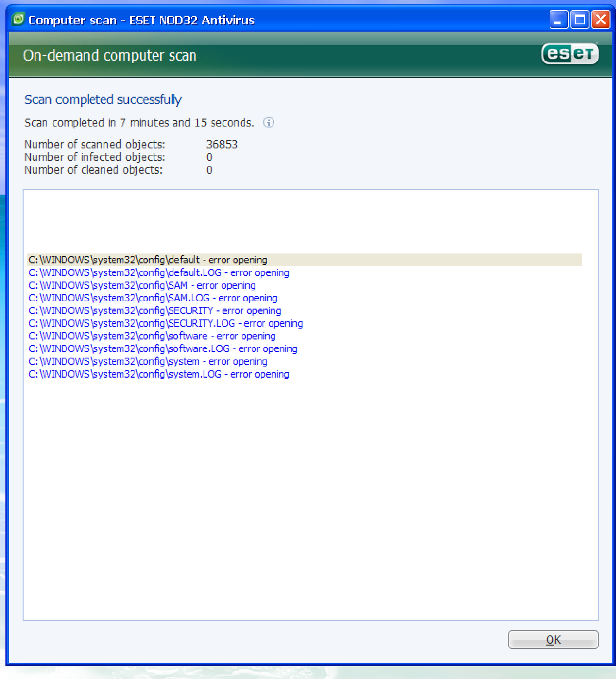Select the config\default error opening entry
Image resolution: width=616 pixels, height=679 pixels.
[x=148, y=260]
